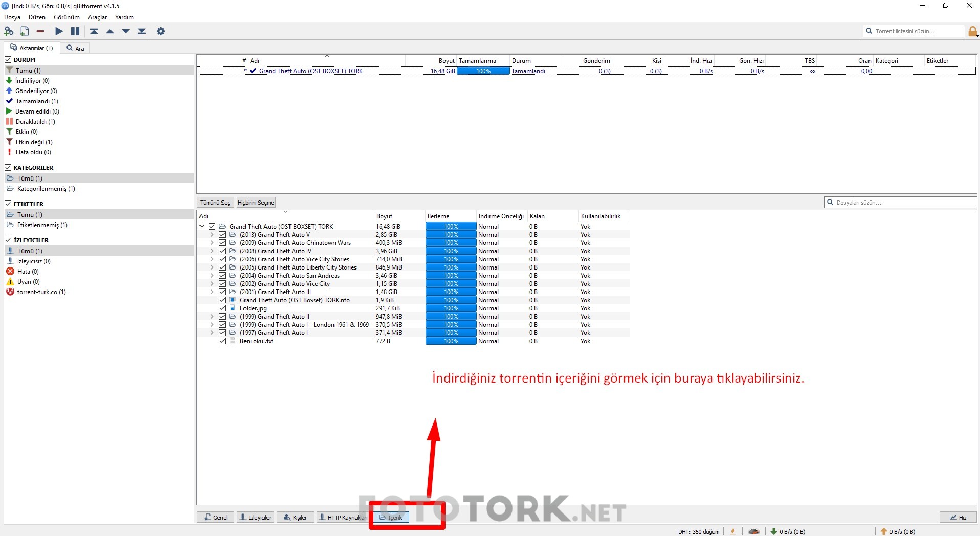Collapse the root Grand Theft Auto folder
Viewport: 980px width, 536px height.
pyautogui.click(x=202, y=227)
